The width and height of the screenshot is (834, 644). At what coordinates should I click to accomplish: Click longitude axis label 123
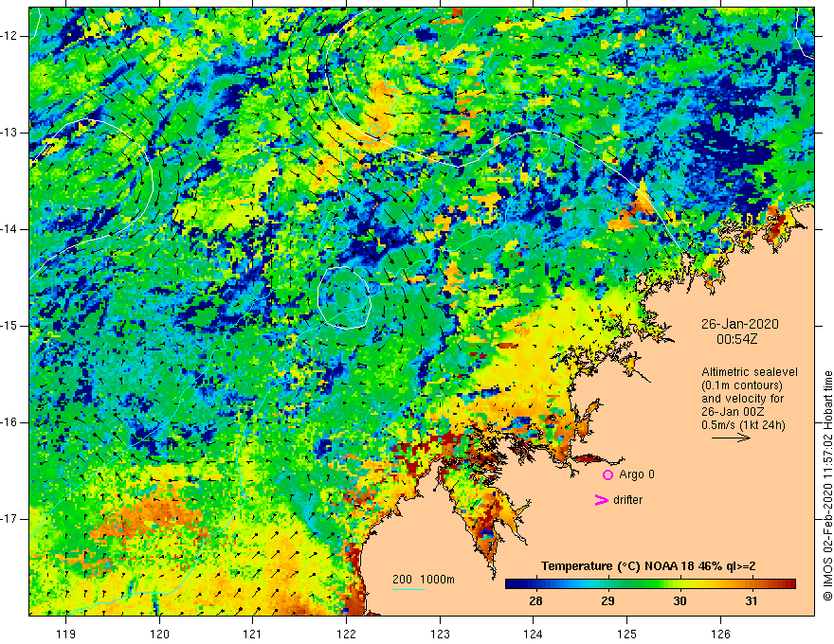(440, 634)
